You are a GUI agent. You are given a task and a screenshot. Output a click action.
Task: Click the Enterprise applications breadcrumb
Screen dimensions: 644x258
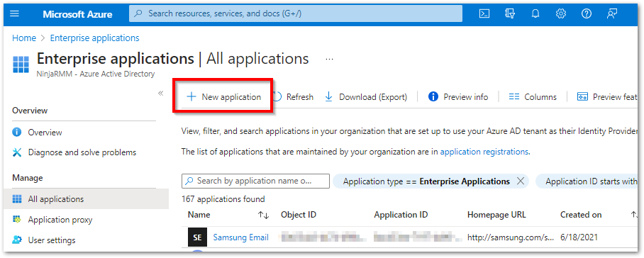point(94,38)
